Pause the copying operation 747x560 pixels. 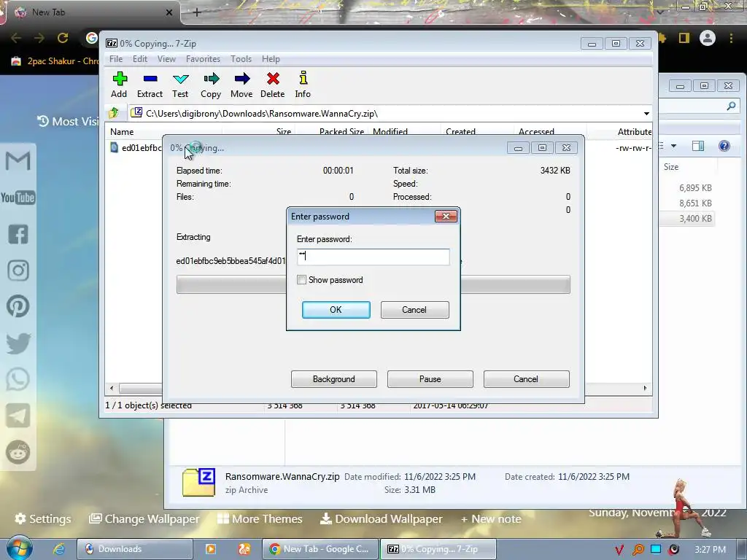[430, 379]
